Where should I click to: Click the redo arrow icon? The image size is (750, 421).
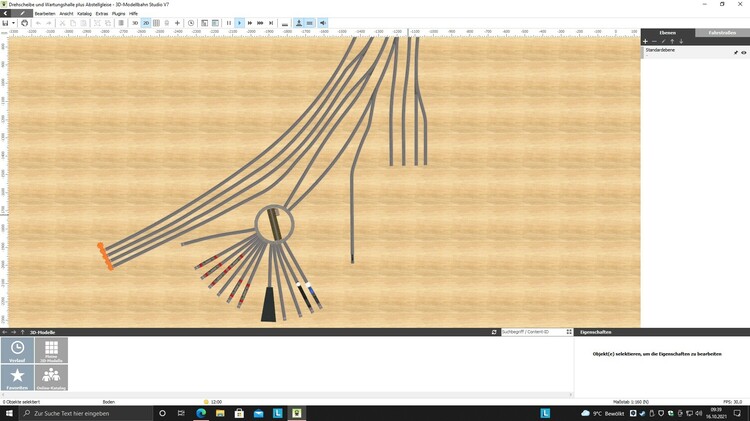coord(48,23)
